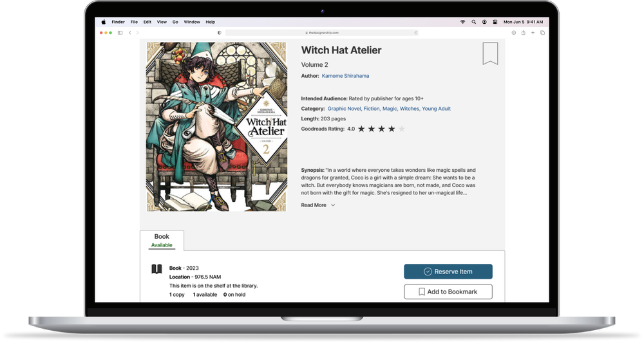Screen dimensions: 644x343
Task: Open the Safari sidebar toggle icon
Action: point(120,33)
